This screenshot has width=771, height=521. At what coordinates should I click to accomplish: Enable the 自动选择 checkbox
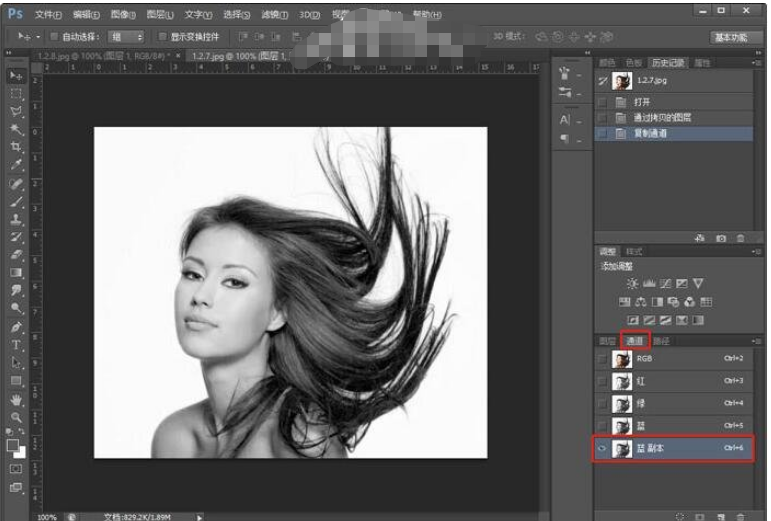pos(54,37)
